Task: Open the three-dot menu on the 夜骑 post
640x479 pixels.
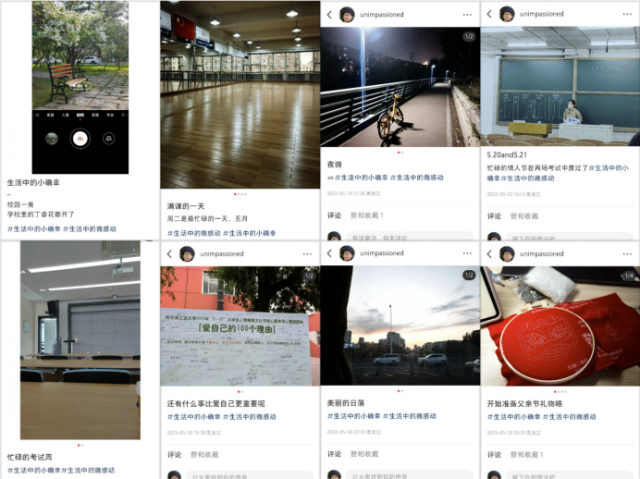Action: pos(467,15)
